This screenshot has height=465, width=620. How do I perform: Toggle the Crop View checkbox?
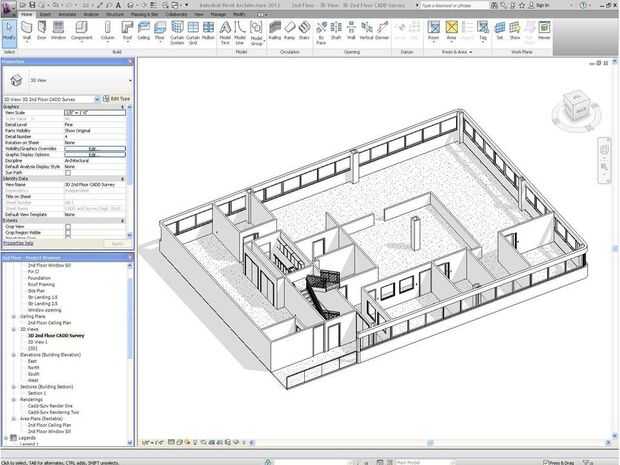point(68,227)
